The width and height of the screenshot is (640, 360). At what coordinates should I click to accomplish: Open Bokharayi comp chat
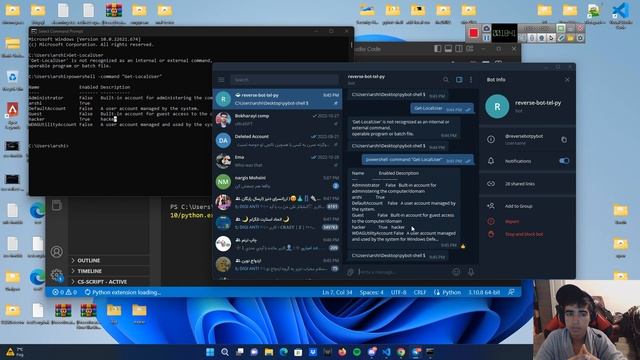[278, 120]
